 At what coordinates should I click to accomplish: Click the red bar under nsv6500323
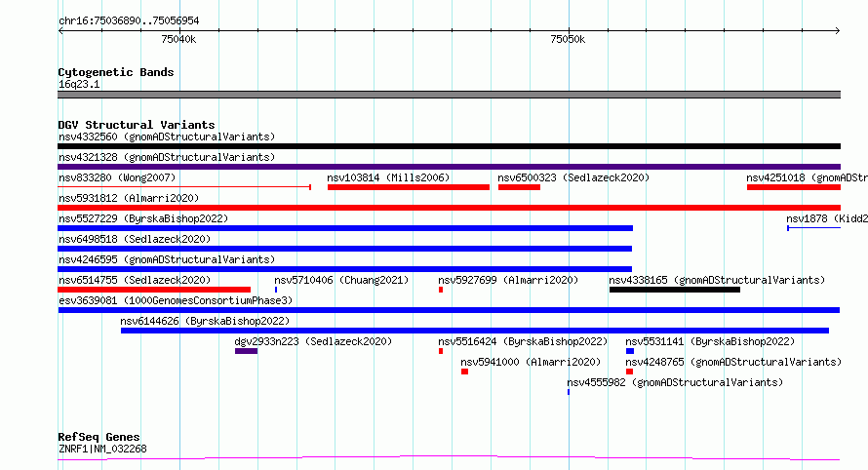pos(519,187)
